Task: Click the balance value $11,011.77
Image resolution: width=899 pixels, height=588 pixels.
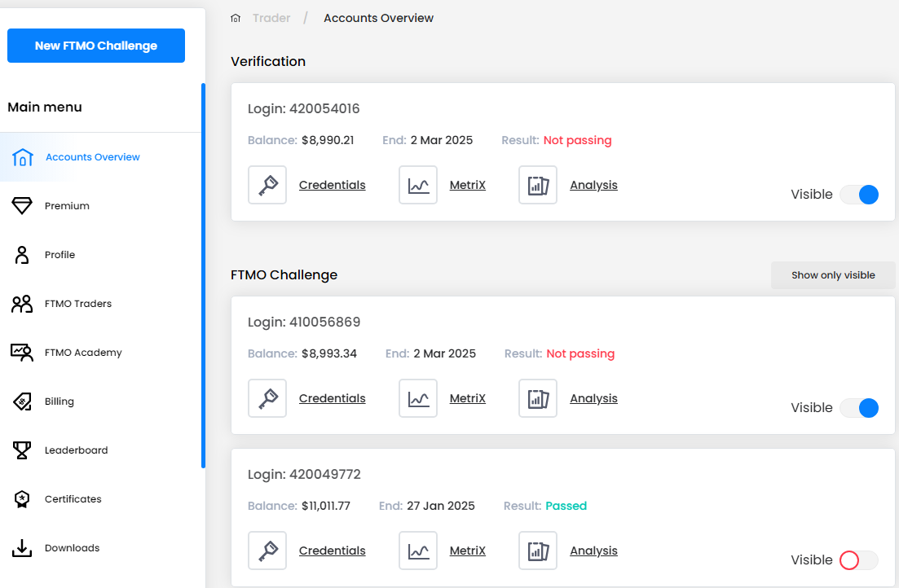Action: [x=326, y=506]
